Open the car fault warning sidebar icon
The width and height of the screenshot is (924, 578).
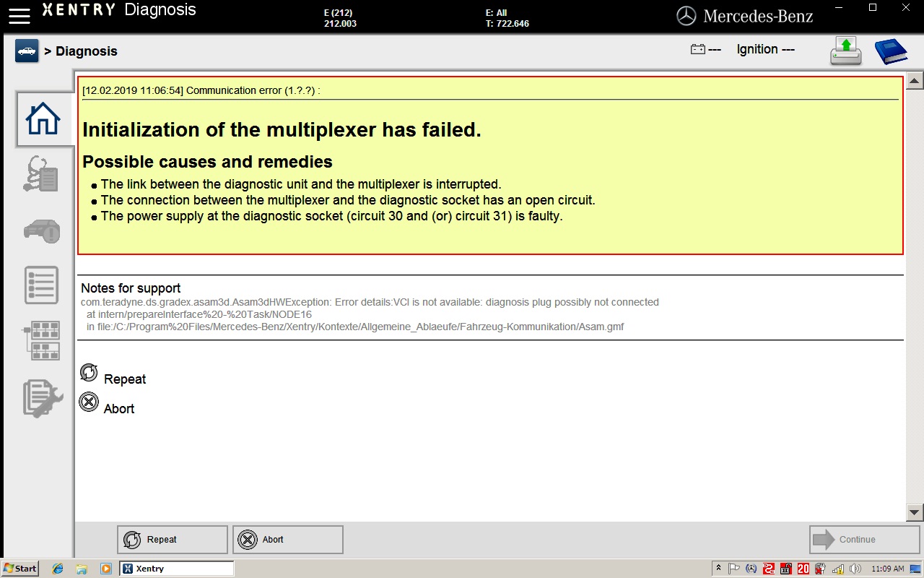click(x=42, y=231)
